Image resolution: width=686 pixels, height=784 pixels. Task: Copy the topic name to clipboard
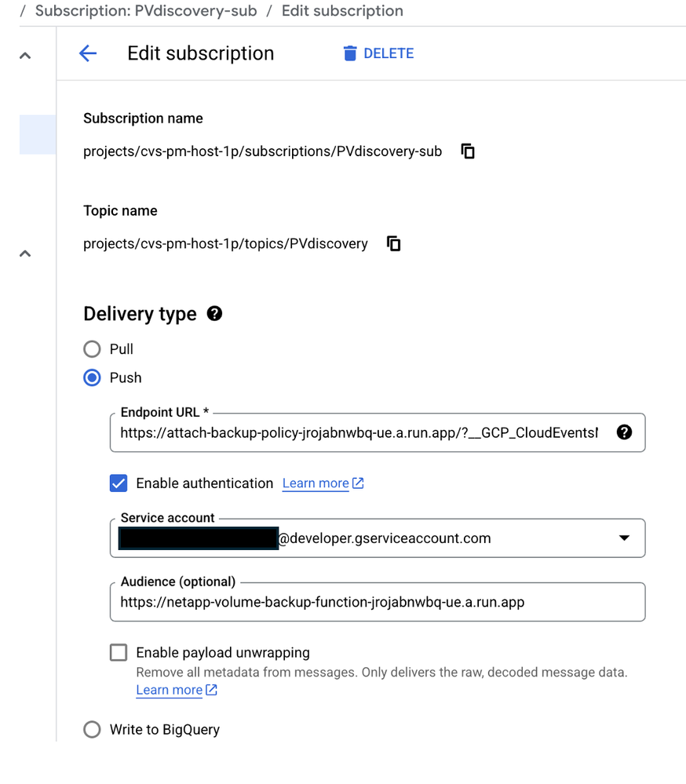pyautogui.click(x=393, y=243)
